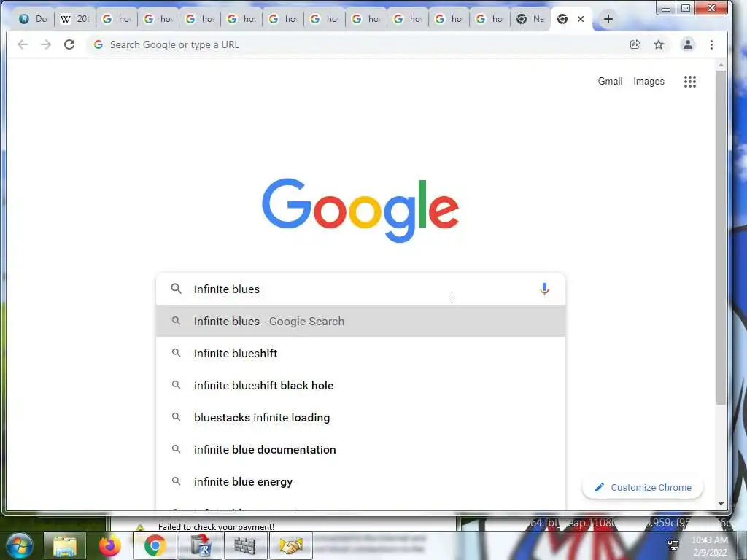Bookmark this tab with the star icon

click(659, 44)
